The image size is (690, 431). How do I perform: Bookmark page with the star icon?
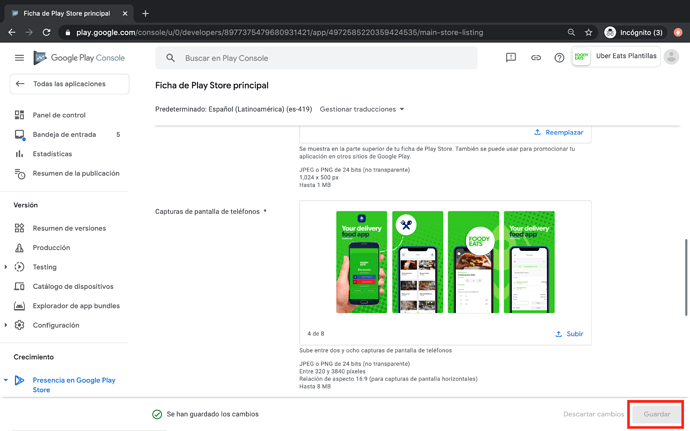click(589, 32)
